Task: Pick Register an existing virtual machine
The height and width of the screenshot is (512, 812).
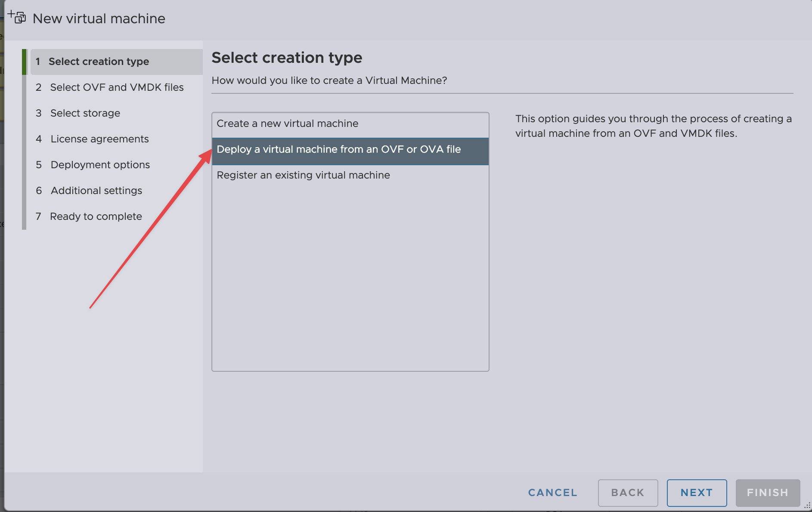Action: [x=303, y=176]
